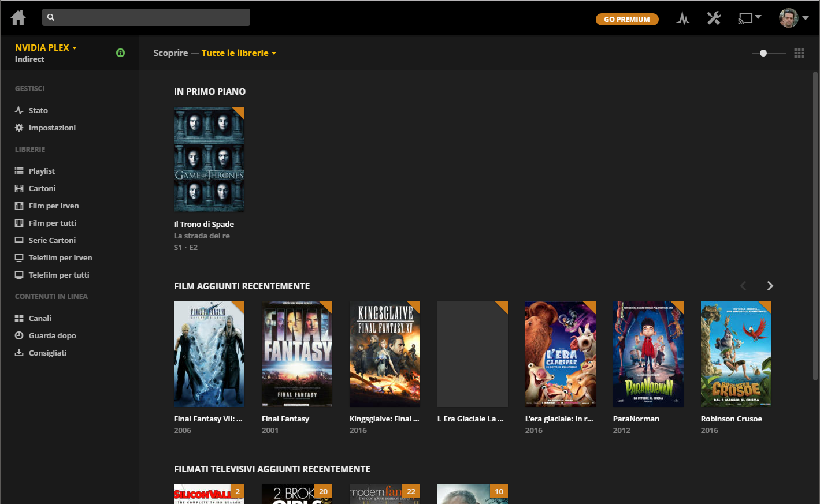Open Modern Family show thumbnail
Screen dimensions: 820x504
385,494
